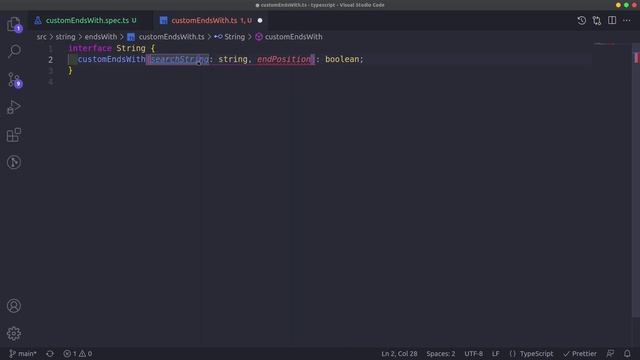Click the interface keyword on line 1
This screenshot has width=640, height=360.
tap(90, 48)
